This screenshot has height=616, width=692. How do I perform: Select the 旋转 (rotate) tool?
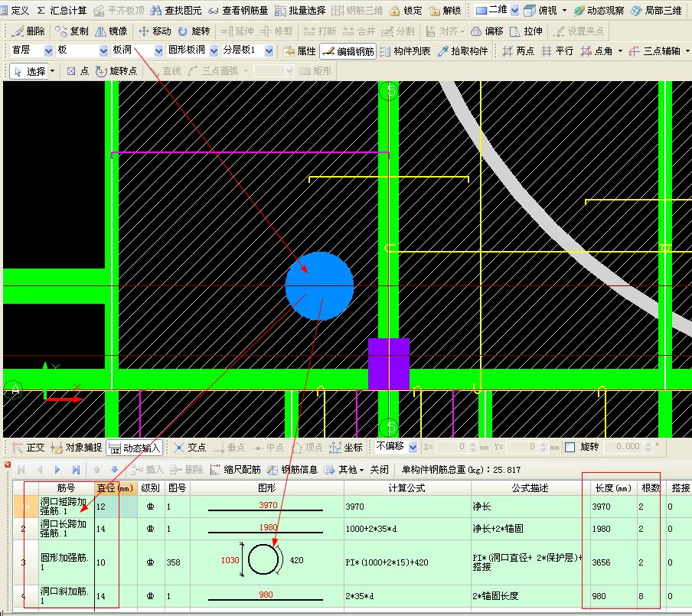pyautogui.click(x=194, y=31)
